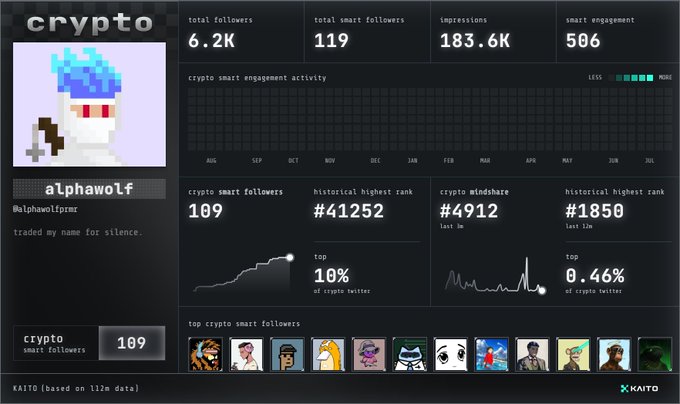Image resolution: width=680 pixels, height=404 pixels.
Task: Click the impressions 183.6K value
Action: pos(475,41)
